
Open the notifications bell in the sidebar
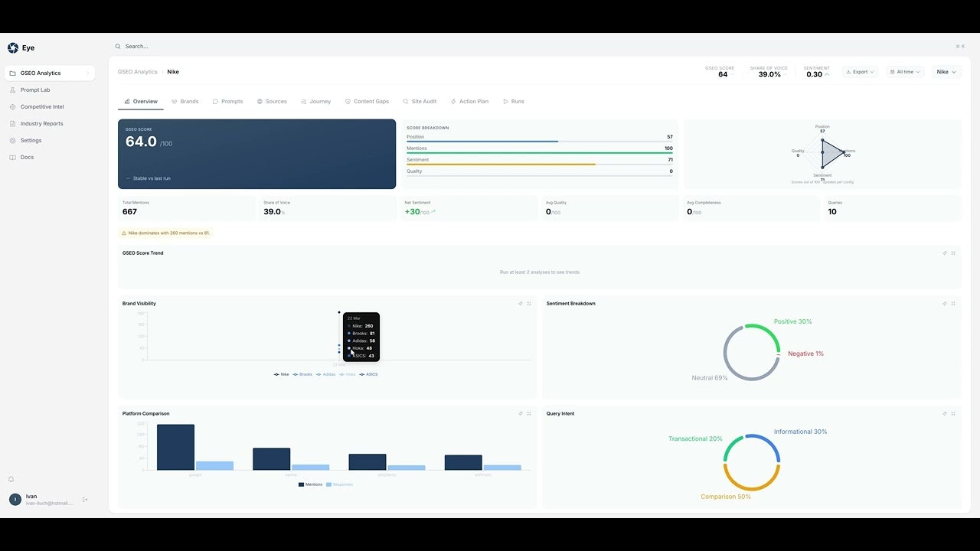point(11,479)
